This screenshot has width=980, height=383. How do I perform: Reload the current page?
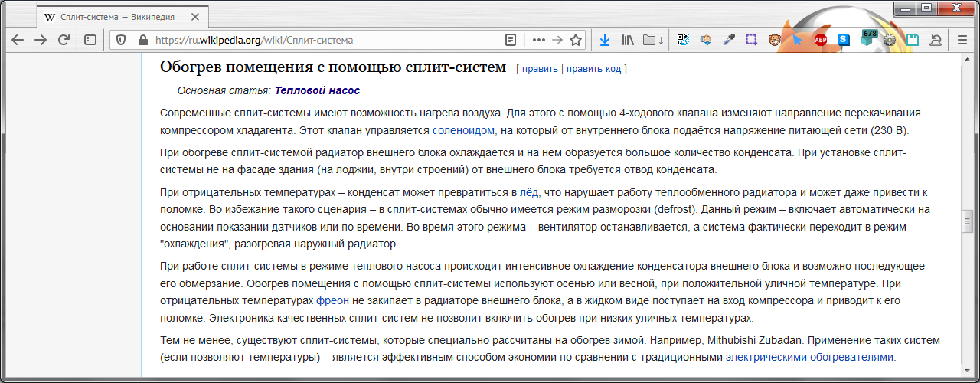[64, 40]
